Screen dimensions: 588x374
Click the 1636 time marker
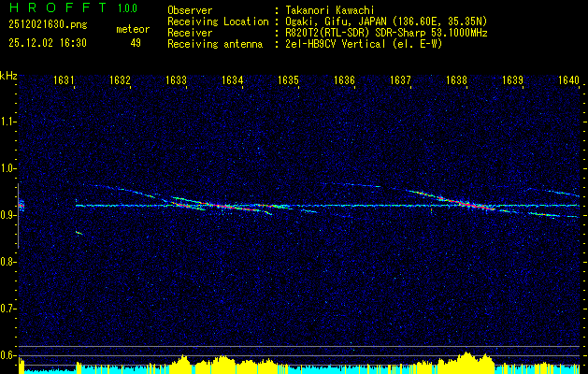point(345,80)
